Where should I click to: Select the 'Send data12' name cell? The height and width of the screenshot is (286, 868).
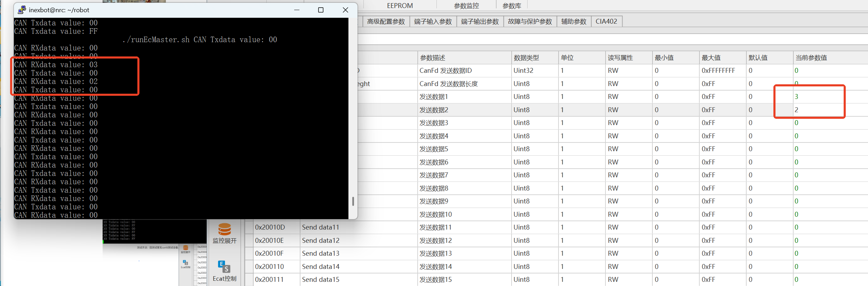(x=359, y=240)
